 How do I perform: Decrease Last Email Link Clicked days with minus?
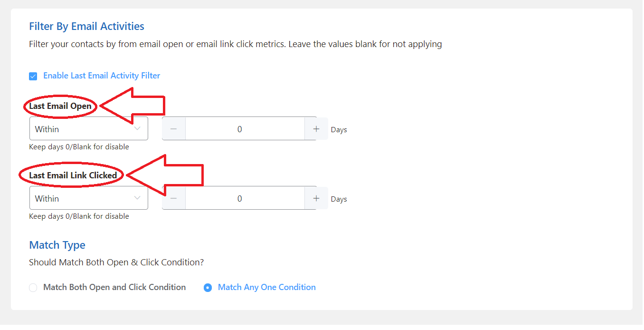[x=173, y=198]
